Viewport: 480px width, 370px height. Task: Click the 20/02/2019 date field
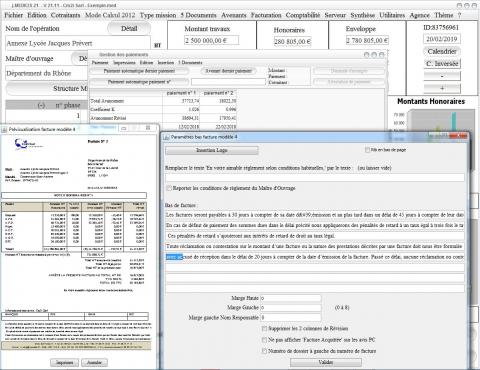pyautogui.click(x=442, y=39)
